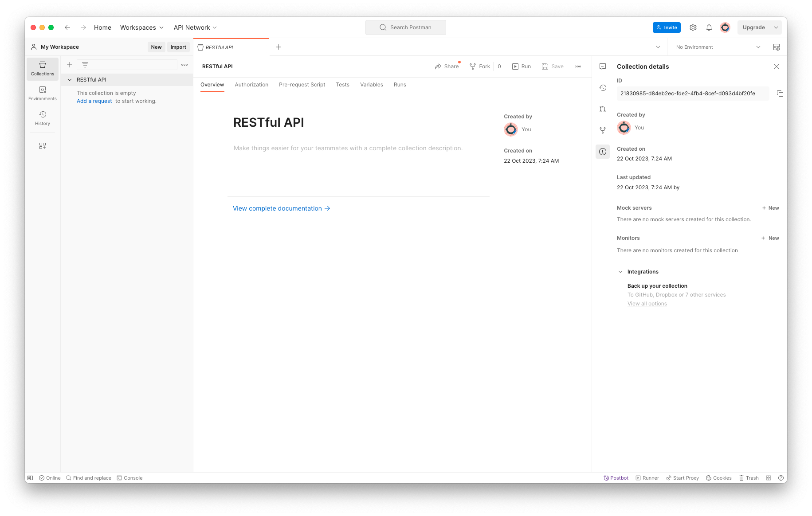Click the configure workspace sidebar icon
This screenshot has height=516, width=812.
(x=43, y=146)
